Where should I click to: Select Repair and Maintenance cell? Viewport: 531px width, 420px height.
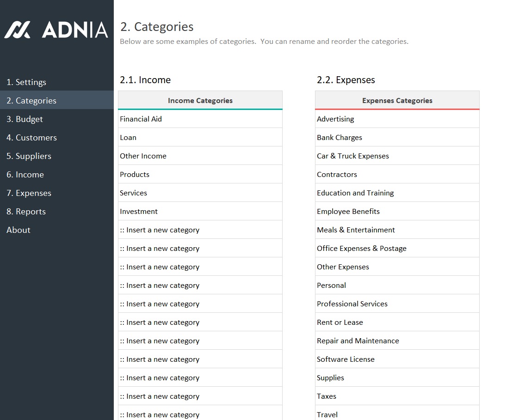(x=397, y=341)
